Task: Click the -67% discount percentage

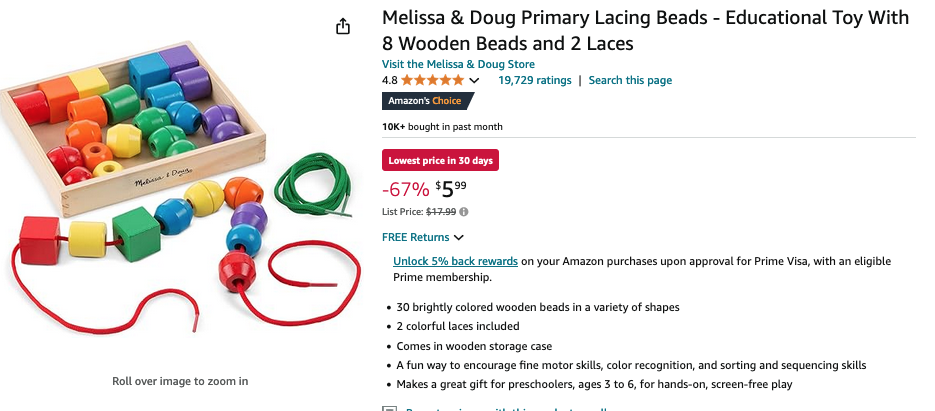Action: [406, 188]
